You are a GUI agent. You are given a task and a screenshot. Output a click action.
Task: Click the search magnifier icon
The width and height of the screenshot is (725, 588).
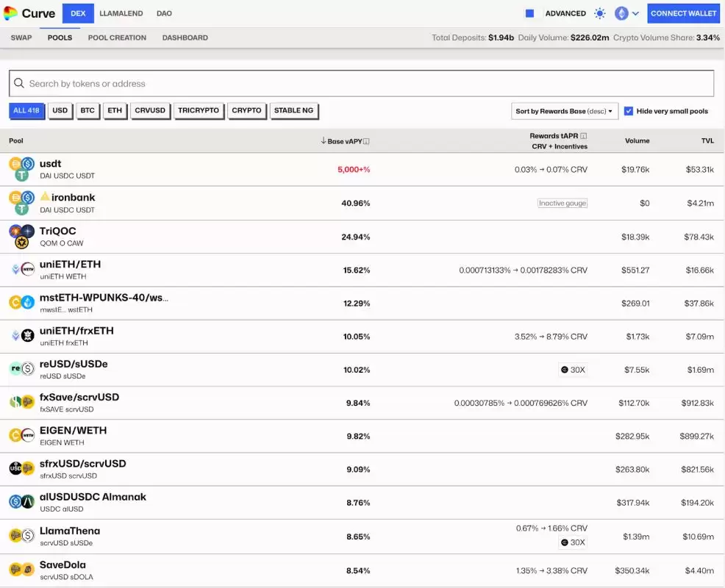[x=19, y=84]
